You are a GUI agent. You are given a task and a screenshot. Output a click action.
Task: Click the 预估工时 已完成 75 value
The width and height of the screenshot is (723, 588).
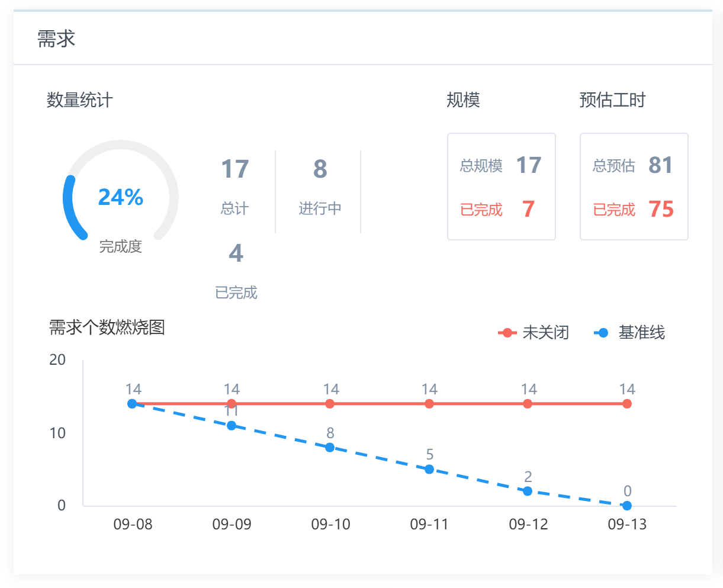coord(661,209)
